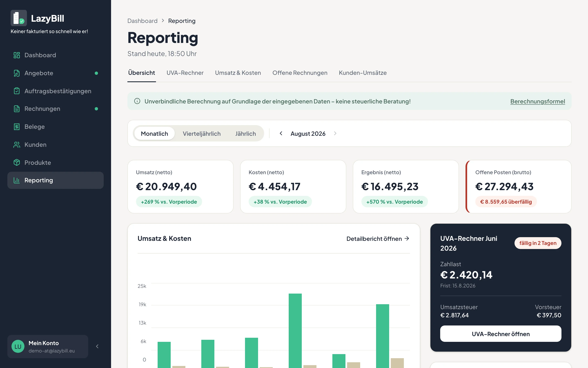Click 'Frist: 15.8.2026' text

click(x=458, y=285)
